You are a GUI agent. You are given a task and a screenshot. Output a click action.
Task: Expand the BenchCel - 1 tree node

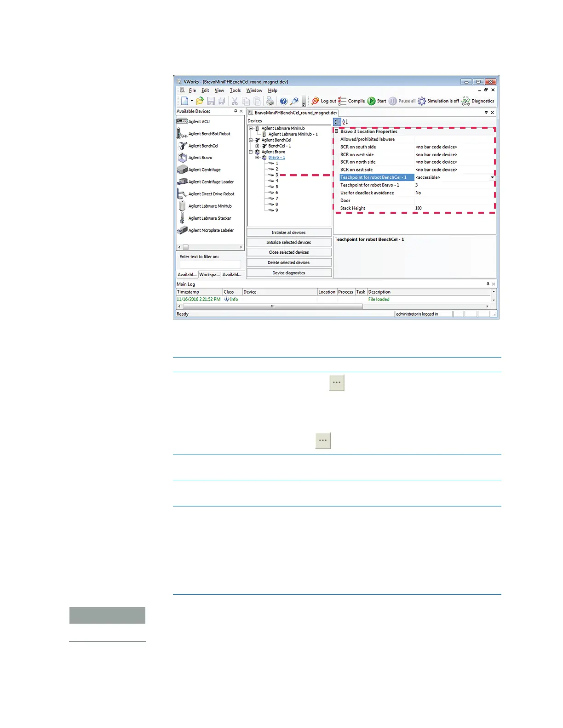coord(257,146)
